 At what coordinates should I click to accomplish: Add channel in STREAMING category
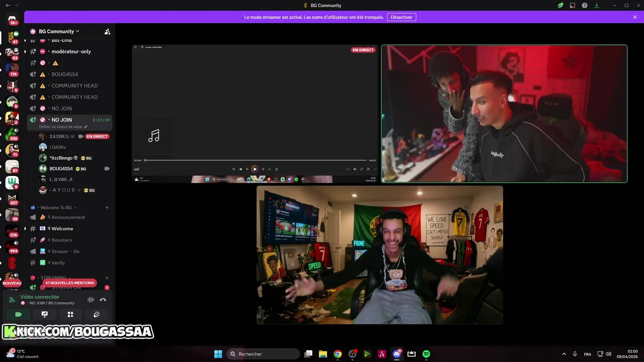[107, 278]
